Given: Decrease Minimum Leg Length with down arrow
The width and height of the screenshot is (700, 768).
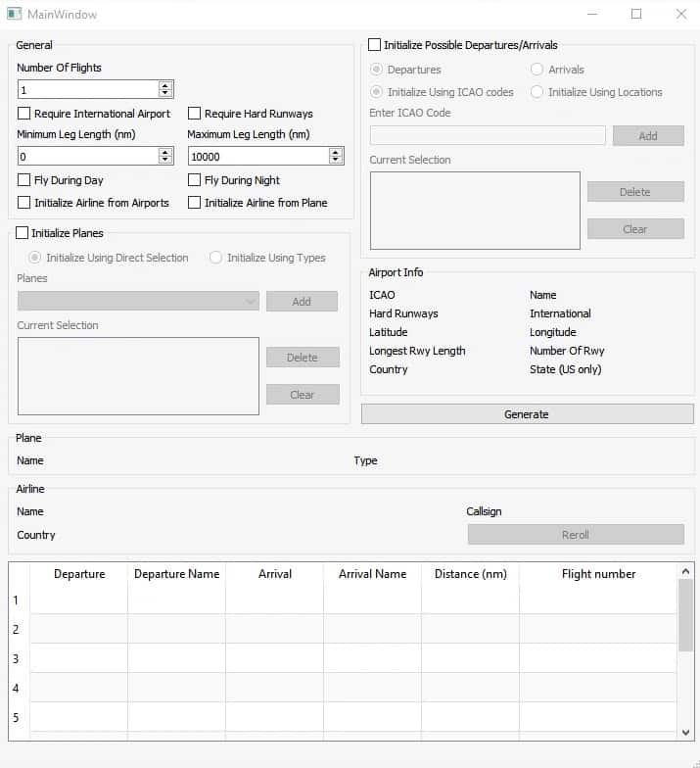Looking at the screenshot, I should click(x=165, y=161).
